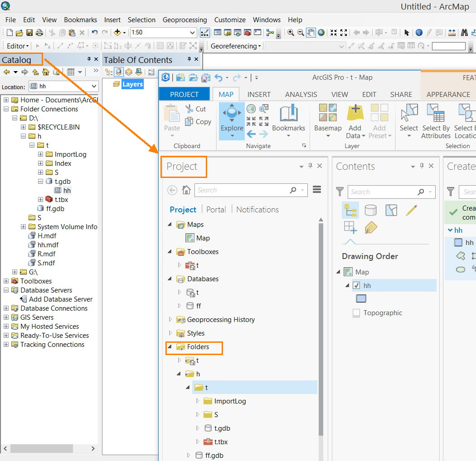Click hh layer symbol swatch in Contents
This screenshot has height=461, width=476.
(361, 299)
